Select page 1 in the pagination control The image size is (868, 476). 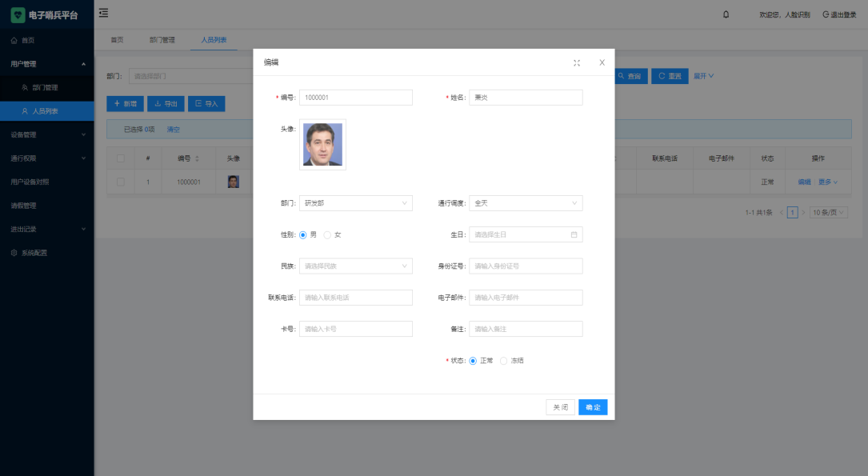pos(792,212)
